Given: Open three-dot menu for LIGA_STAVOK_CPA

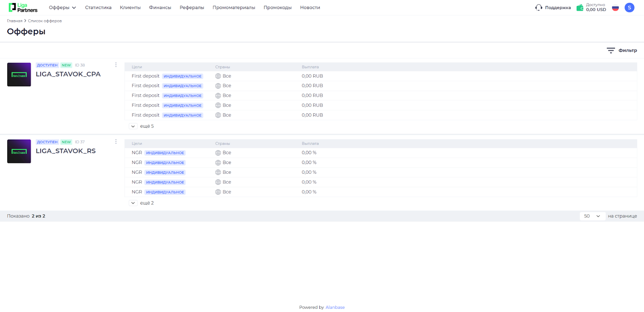Looking at the screenshot, I should tap(116, 65).
